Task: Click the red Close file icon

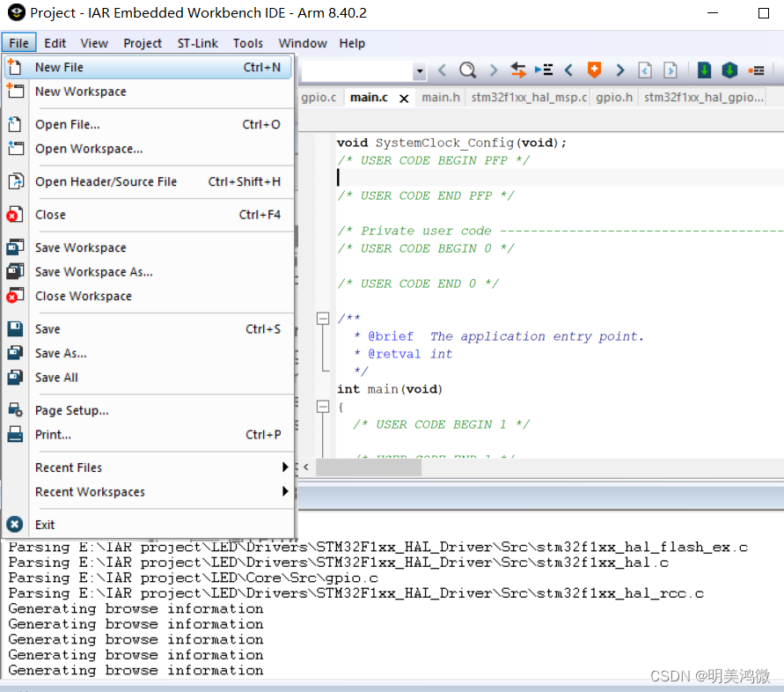Action: pyautogui.click(x=15, y=214)
